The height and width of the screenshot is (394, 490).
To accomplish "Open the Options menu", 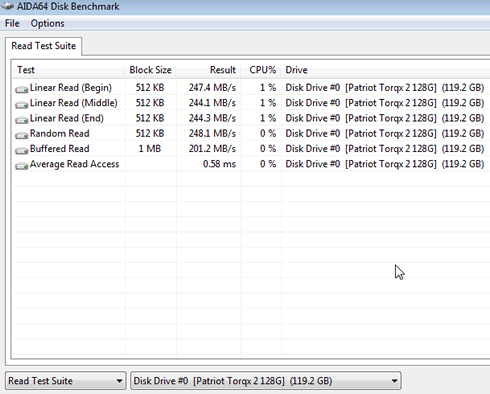I will pyautogui.click(x=47, y=23).
